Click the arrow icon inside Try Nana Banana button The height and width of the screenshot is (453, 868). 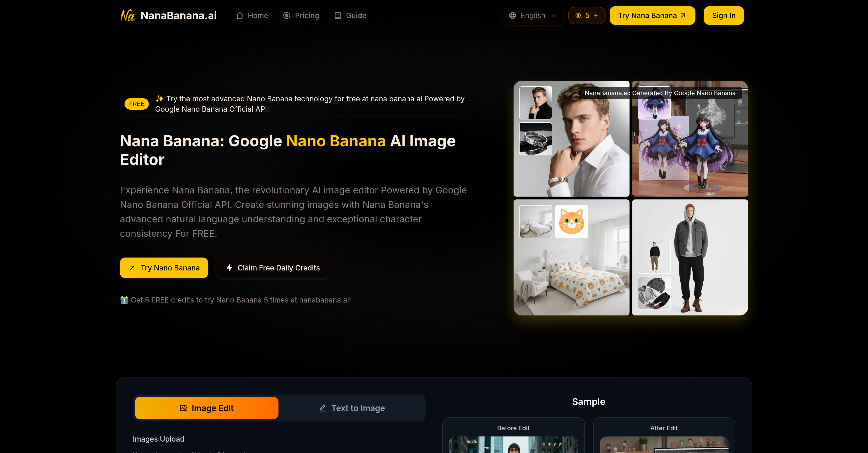[x=683, y=15]
